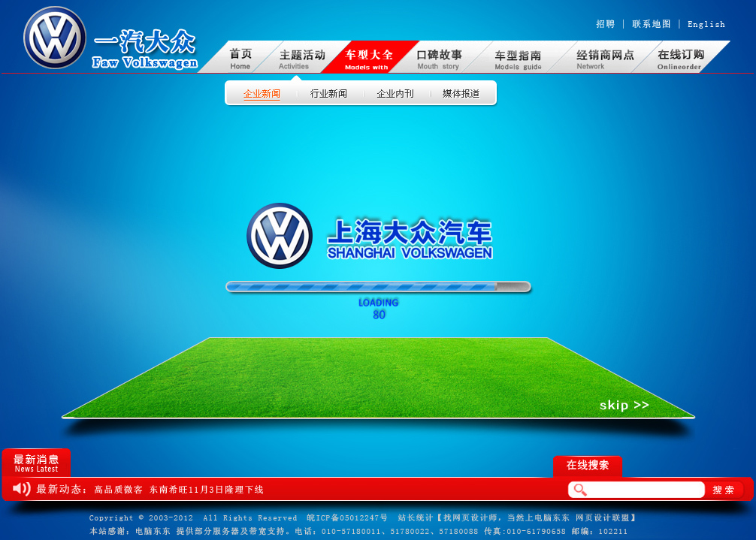Click the green grass platform image
Screen dimensions: 756x540
pyautogui.click(x=379, y=378)
